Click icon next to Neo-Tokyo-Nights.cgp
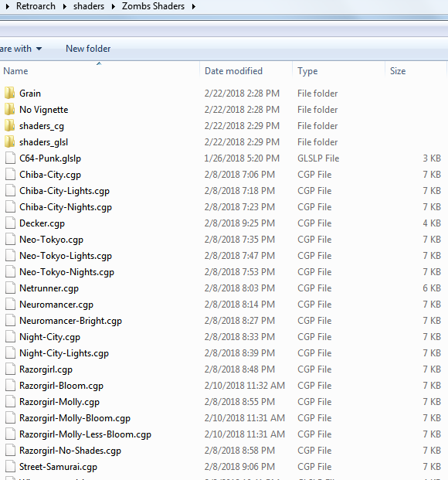This screenshot has height=480, width=448. [x=10, y=271]
